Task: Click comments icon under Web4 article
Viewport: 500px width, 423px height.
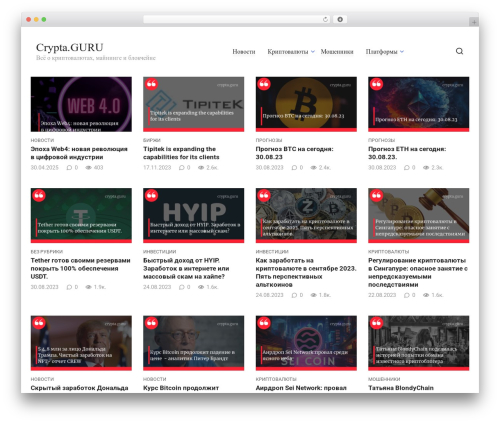Action: [x=69, y=168]
